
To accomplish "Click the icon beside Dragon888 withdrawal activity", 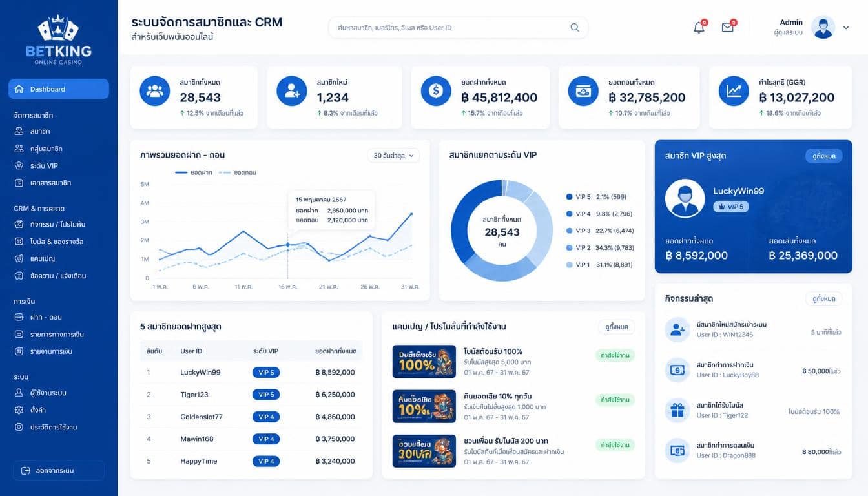I will (677, 450).
